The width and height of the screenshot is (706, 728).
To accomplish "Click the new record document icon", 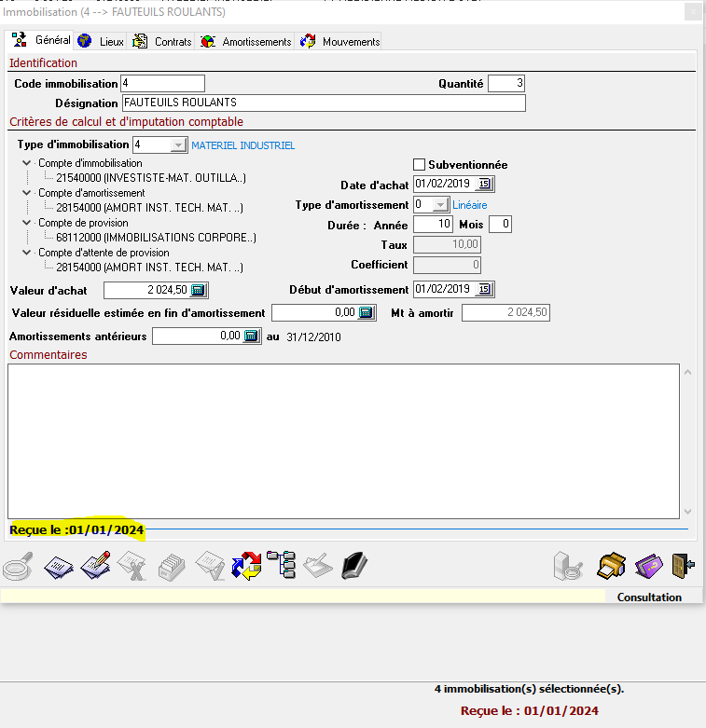I will coord(59,566).
